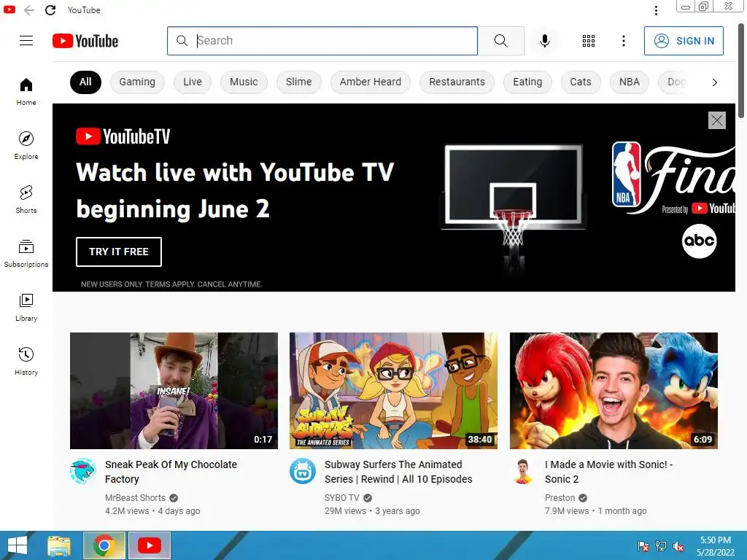Select the All filter chip
The image size is (747, 560).
(85, 82)
